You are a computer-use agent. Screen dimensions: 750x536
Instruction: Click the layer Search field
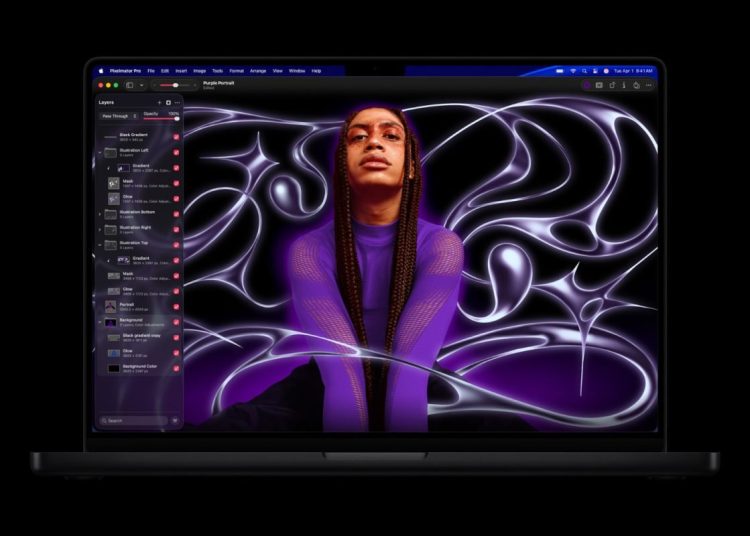(x=132, y=421)
